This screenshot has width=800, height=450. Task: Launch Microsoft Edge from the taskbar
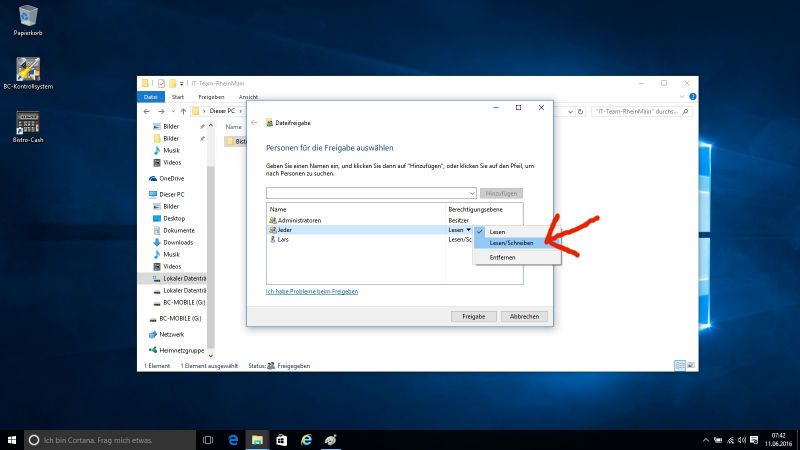(x=233, y=440)
